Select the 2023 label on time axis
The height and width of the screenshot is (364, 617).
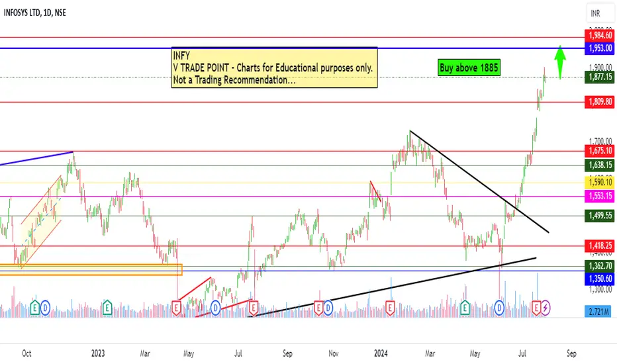pos(98,353)
